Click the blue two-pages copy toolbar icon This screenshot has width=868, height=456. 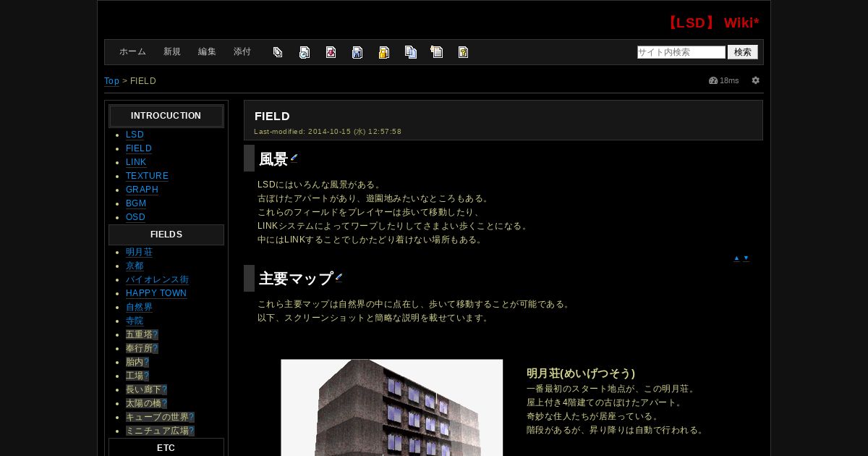(411, 52)
